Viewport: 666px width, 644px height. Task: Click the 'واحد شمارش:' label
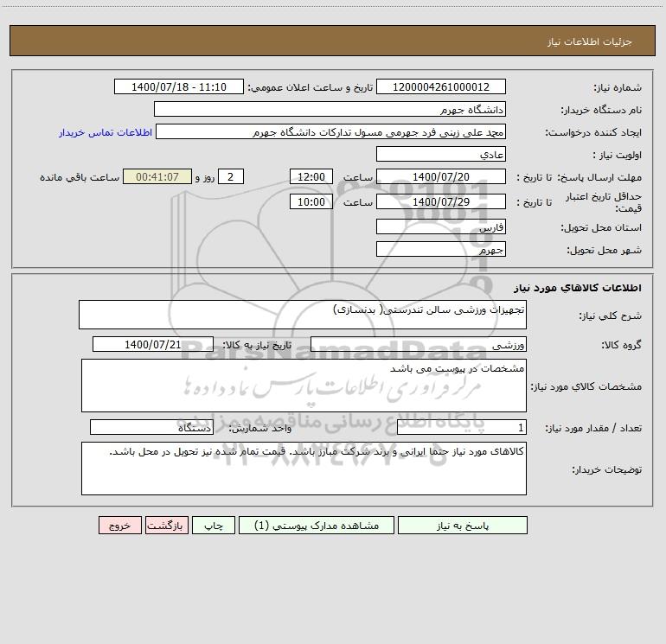tap(260, 428)
